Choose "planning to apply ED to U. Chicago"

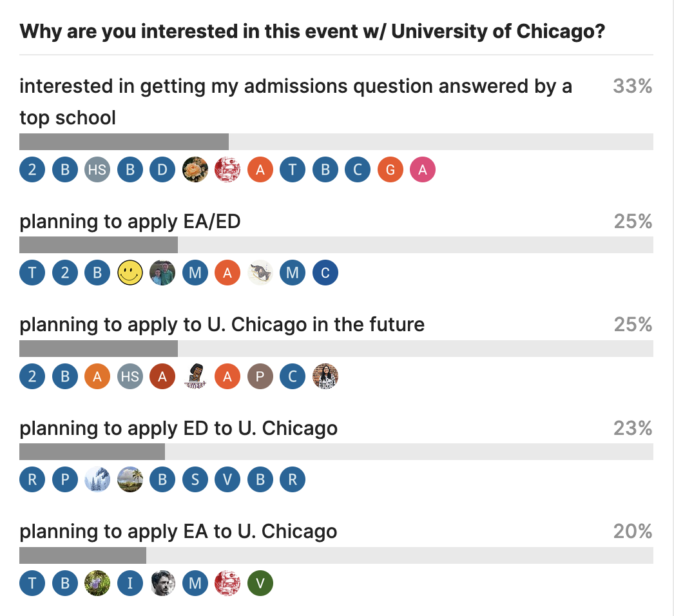coord(178,428)
